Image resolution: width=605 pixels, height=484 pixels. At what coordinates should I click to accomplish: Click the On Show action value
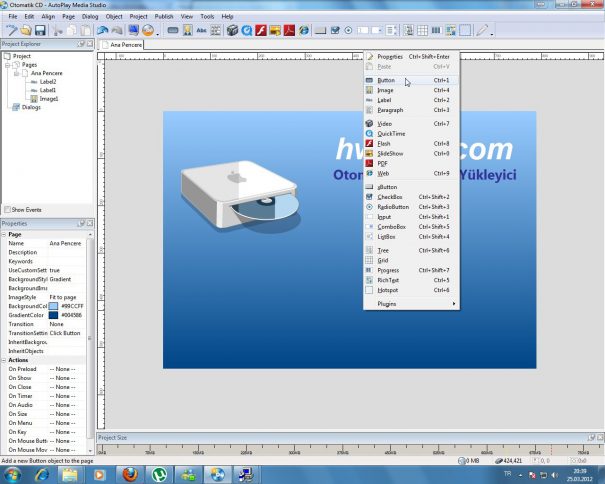coord(63,378)
